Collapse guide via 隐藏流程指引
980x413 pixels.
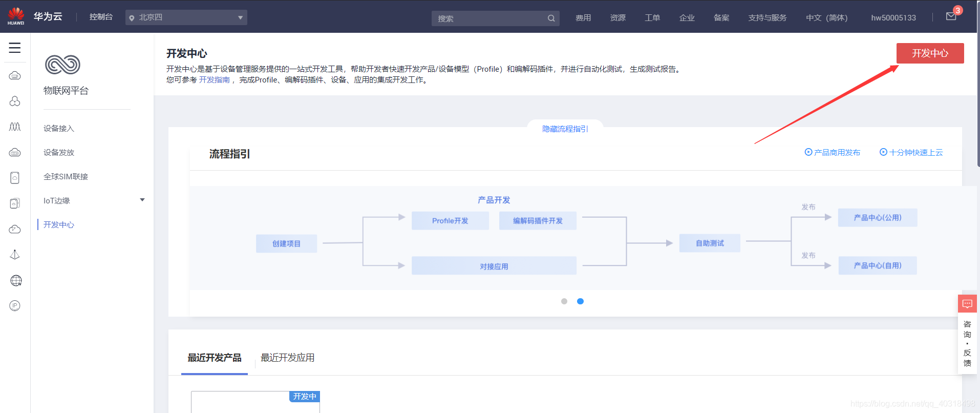click(x=565, y=129)
